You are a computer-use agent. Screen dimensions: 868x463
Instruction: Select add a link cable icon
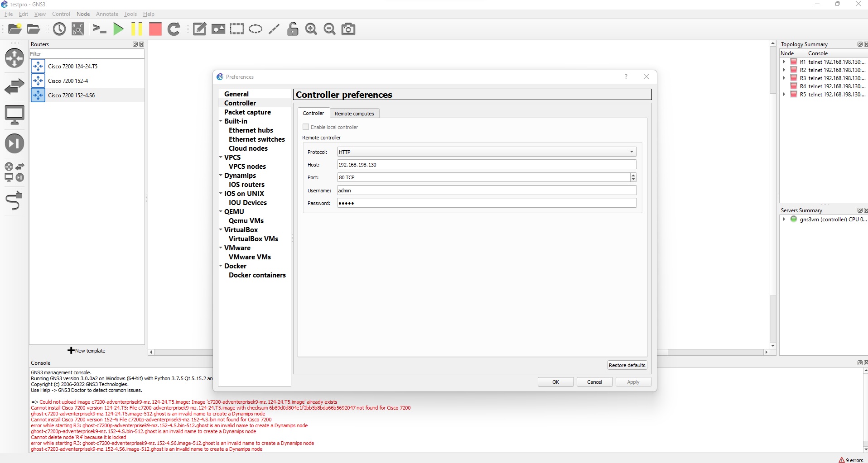tap(14, 201)
